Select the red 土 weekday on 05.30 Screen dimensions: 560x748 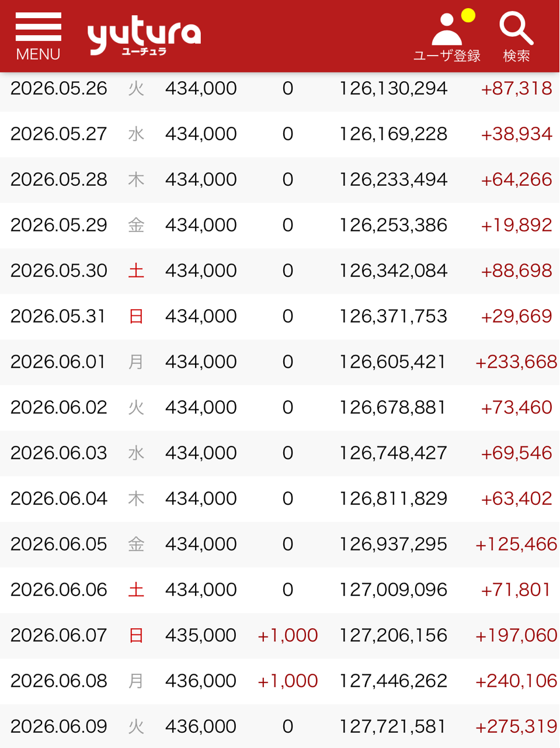tap(136, 271)
